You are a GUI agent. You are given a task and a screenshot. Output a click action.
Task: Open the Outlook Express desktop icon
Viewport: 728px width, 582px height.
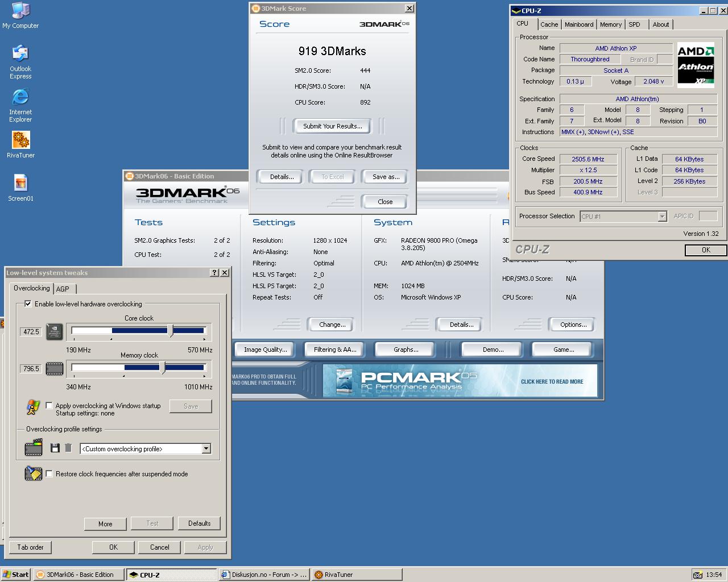pyautogui.click(x=20, y=63)
